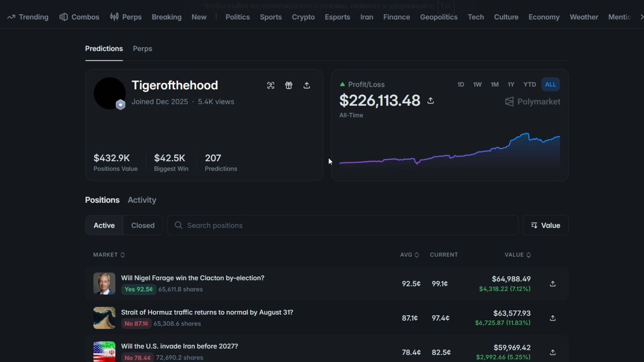Switch to the Predictions profile tab
The height and width of the screenshot is (362, 644).
tap(104, 49)
